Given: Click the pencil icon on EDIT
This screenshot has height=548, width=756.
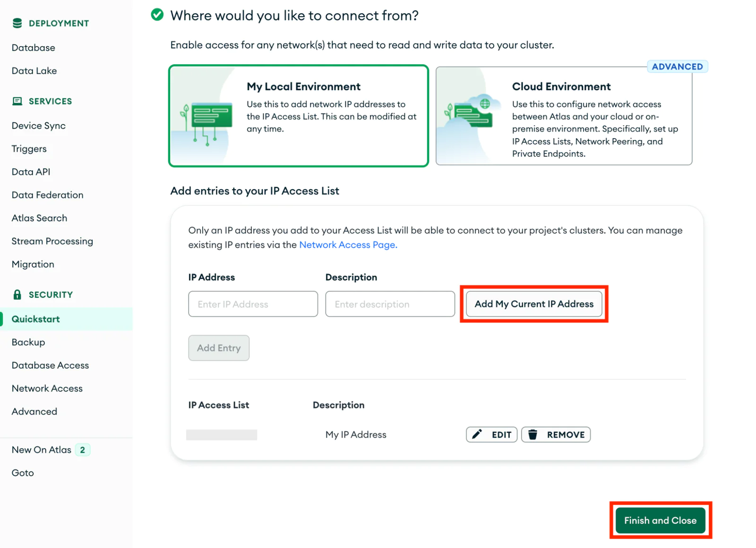Looking at the screenshot, I should (477, 434).
